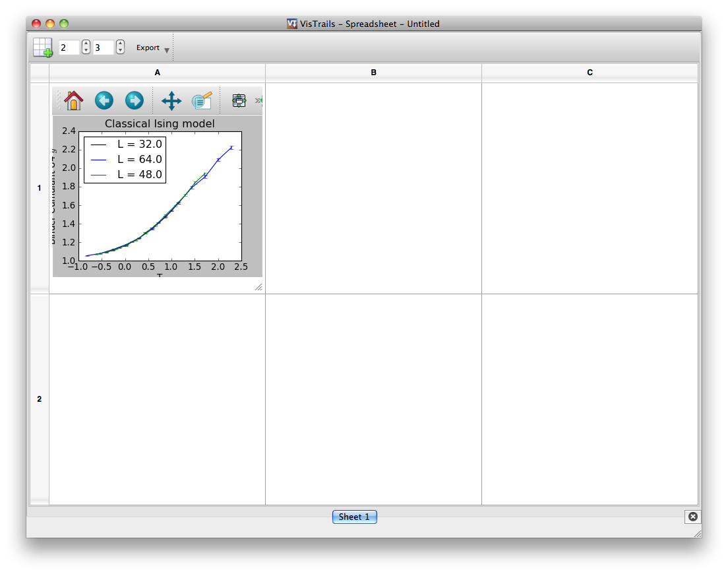728x574 pixels.
Task: Select column A header
Action: (157, 73)
